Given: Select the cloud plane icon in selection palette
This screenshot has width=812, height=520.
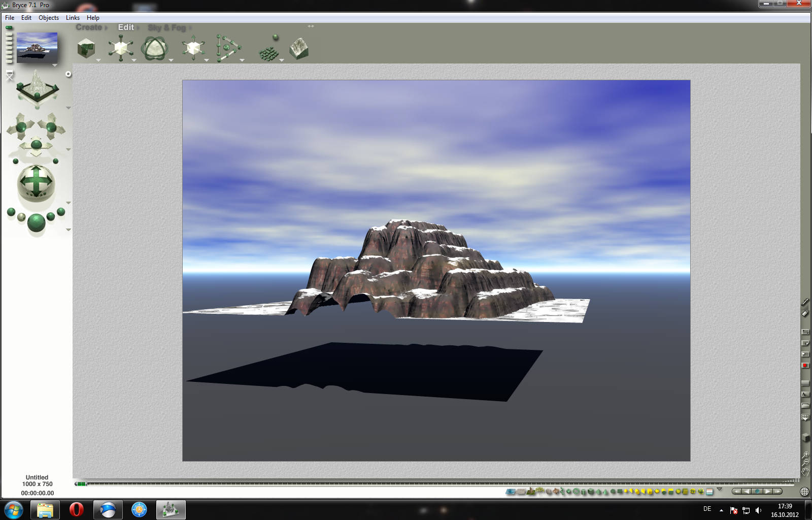Looking at the screenshot, I should click(521, 492).
